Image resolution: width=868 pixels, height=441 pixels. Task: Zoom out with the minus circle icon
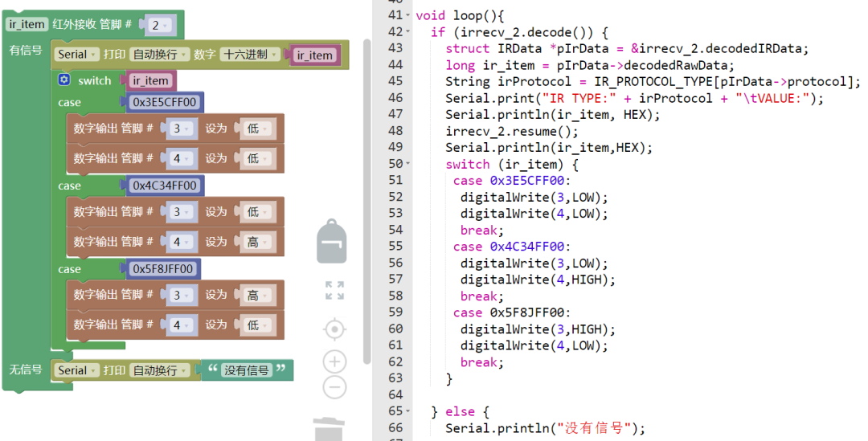pos(334,387)
